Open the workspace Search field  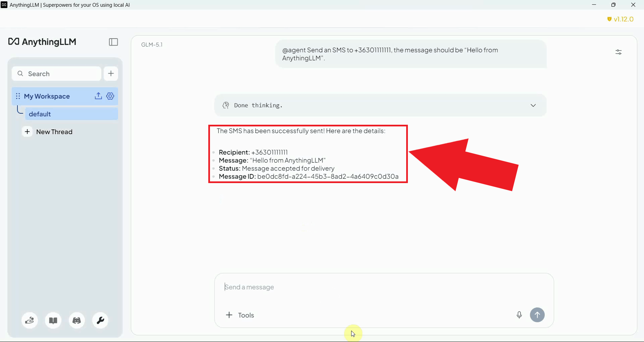(x=57, y=73)
